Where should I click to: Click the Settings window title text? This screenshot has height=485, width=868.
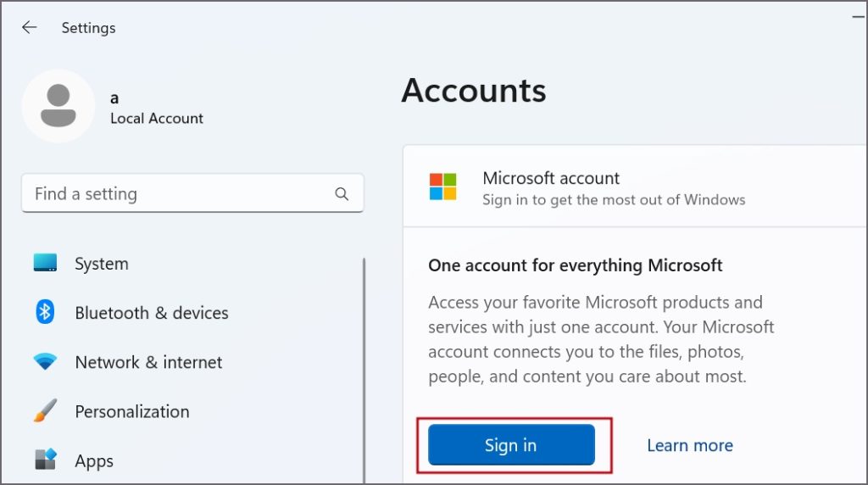[88, 28]
